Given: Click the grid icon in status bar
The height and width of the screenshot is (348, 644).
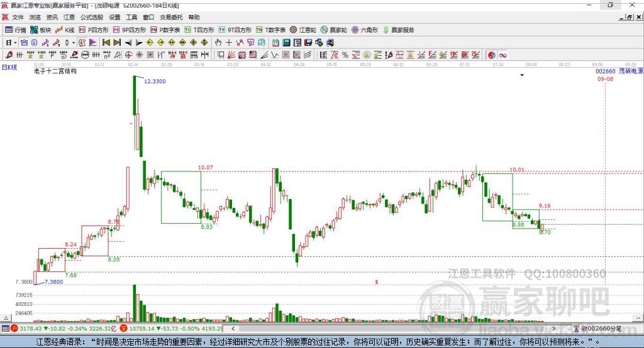Looking at the screenshot, I should [5, 329].
